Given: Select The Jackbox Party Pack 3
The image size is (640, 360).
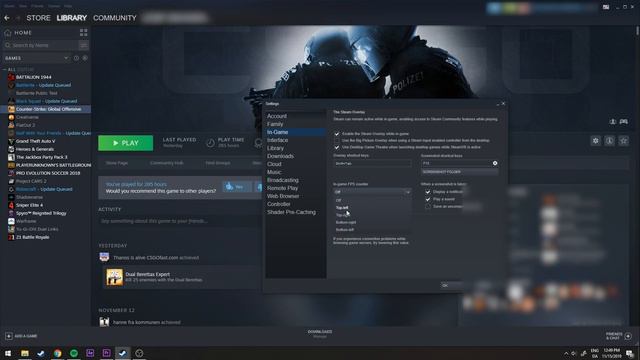Looking at the screenshot, I should pos(42,157).
